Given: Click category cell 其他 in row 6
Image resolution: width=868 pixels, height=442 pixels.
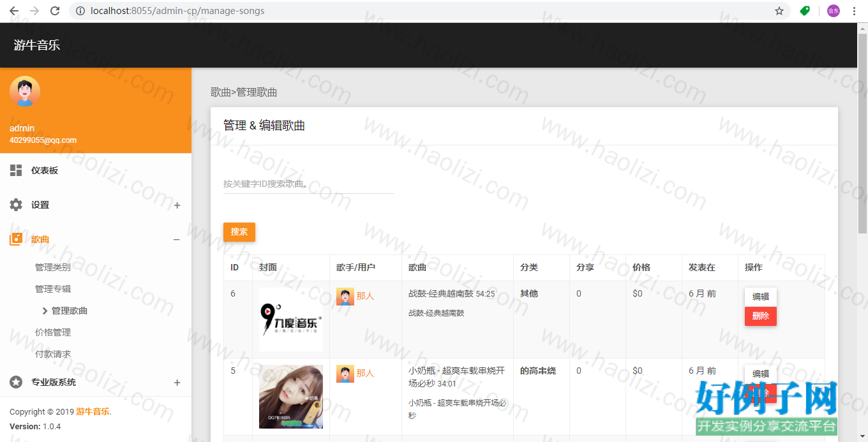Looking at the screenshot, I should (x=529, y=293).
